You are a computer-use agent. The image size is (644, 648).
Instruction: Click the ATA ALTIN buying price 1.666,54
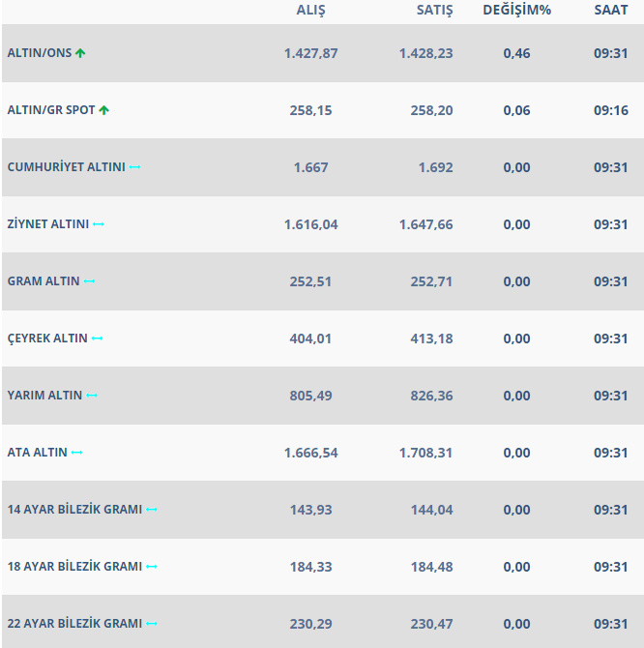click(x=310, y=453)
